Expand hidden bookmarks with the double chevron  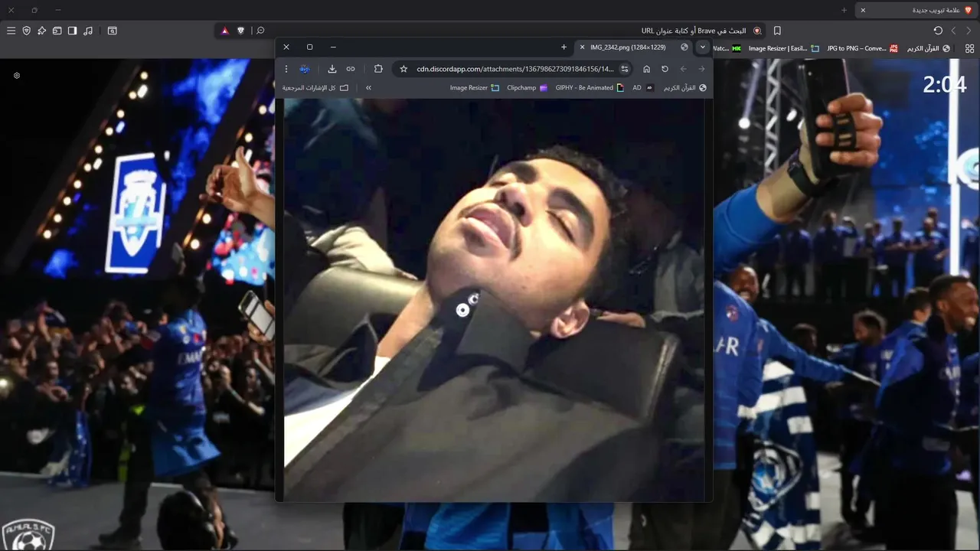tap(368, 88)
